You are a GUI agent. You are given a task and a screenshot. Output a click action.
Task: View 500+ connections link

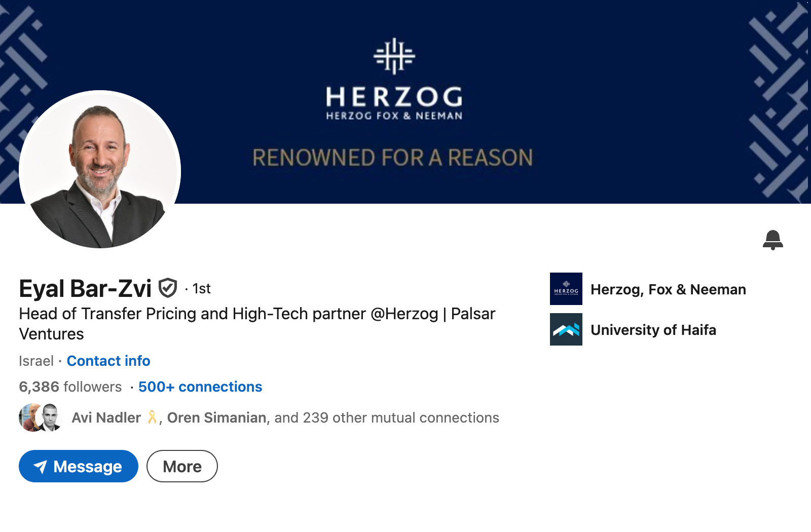coord(200,387)
